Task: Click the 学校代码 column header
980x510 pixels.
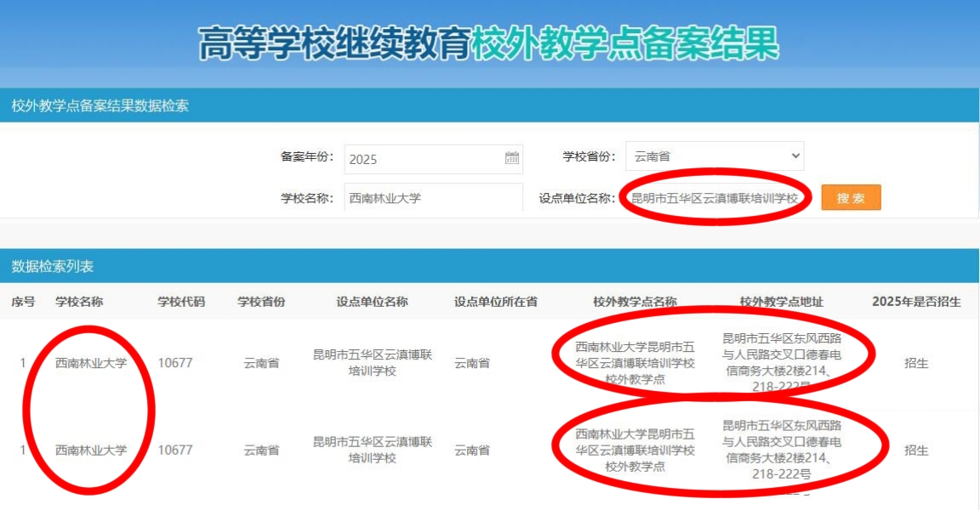Action: [x=181, y=302]
